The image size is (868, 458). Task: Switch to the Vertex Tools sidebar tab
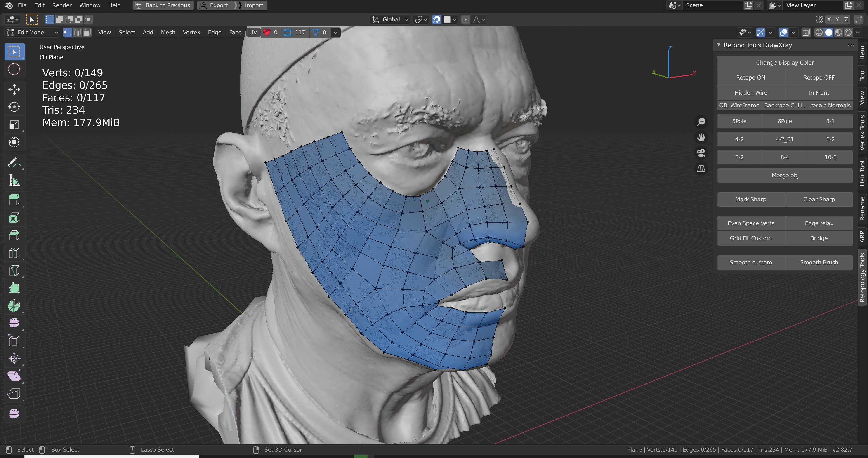click(x=862, y=132)
